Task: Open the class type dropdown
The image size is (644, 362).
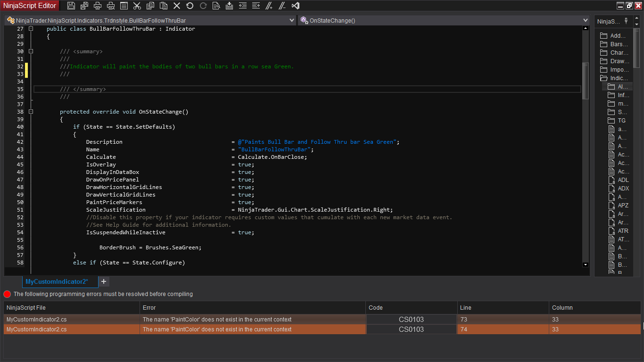Action: pos(292,21)
